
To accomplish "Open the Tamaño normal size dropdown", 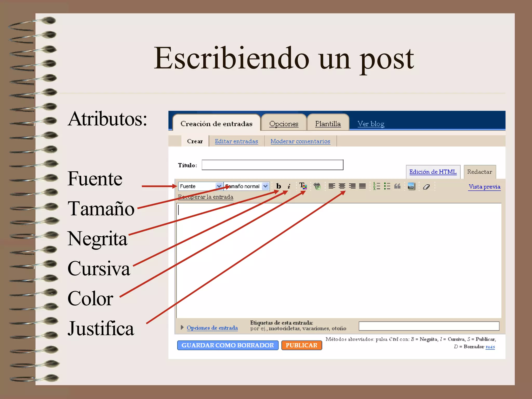I will coord(247,186).
